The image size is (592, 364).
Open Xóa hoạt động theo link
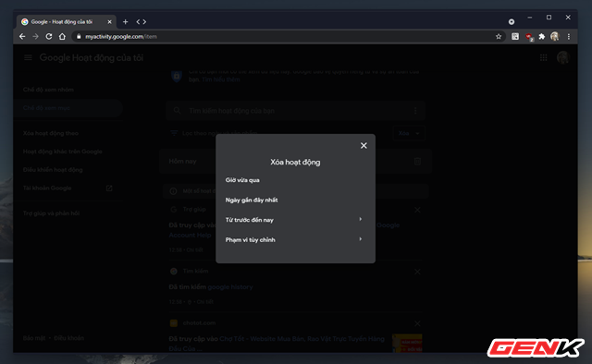point(51,133)
